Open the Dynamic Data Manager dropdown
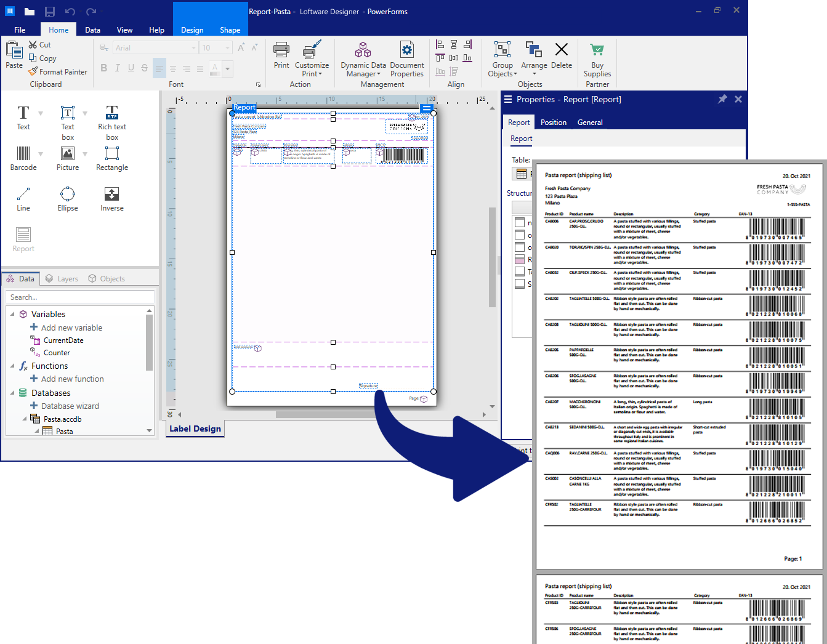 (363, 60)
